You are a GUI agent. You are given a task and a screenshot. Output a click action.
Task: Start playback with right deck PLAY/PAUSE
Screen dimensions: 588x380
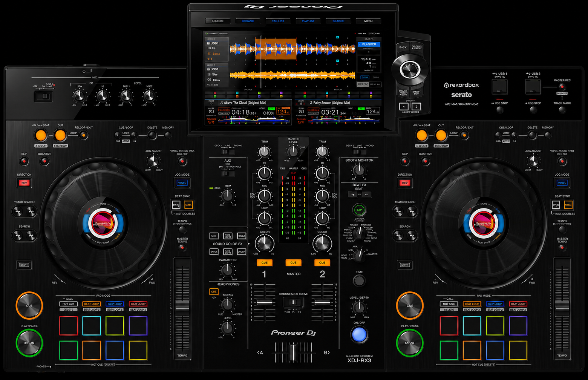point(410,343)
